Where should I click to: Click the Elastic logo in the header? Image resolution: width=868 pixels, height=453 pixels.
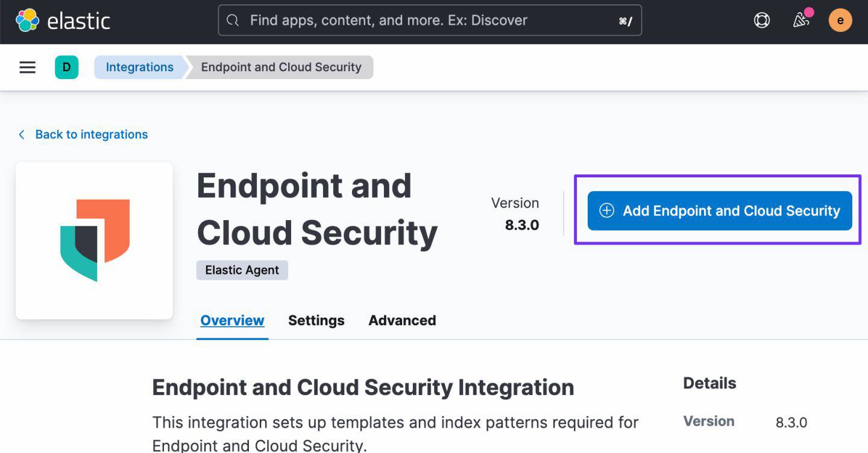point(63,21)
